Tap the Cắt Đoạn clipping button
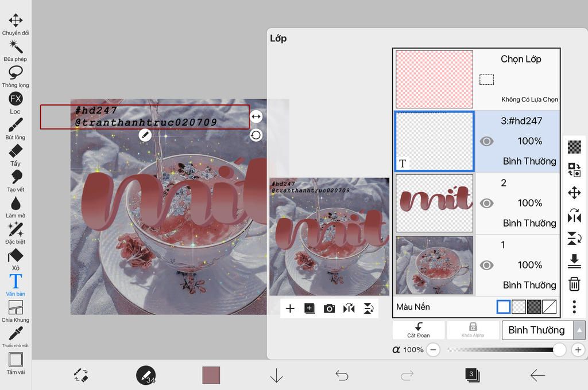 click(419, 330)
